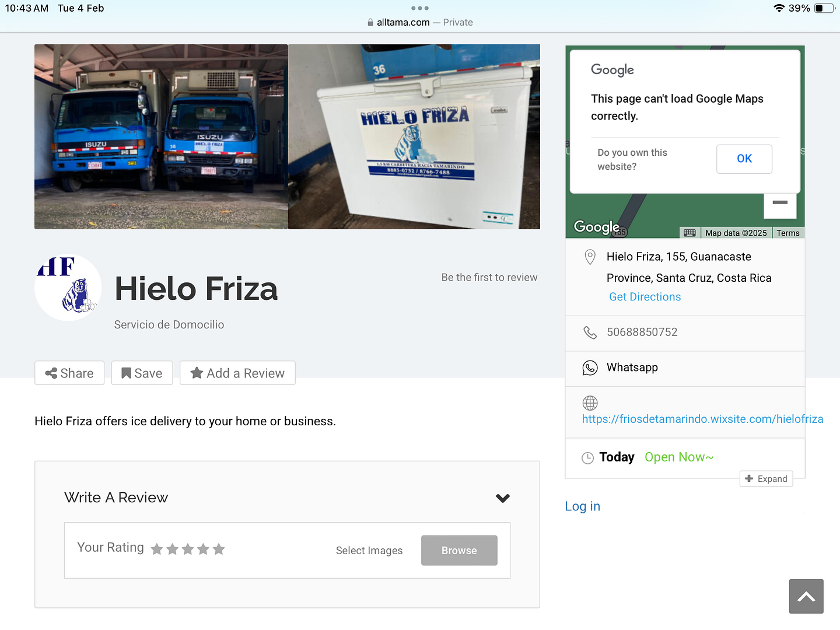Tap the alltama.com address bar
Image resolution: width=840 pixels, height=630 pixels.
click(x=420, y=22)
